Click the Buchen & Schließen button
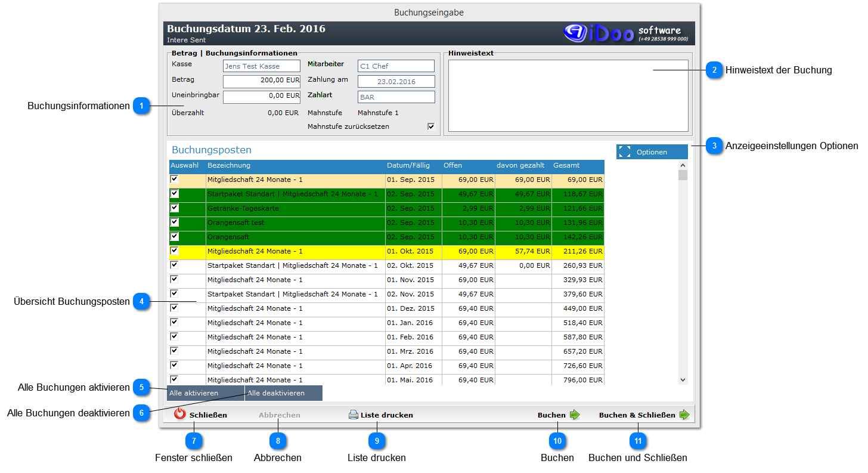The height and width of the screenshot is (473, 868). click(644, 415)
